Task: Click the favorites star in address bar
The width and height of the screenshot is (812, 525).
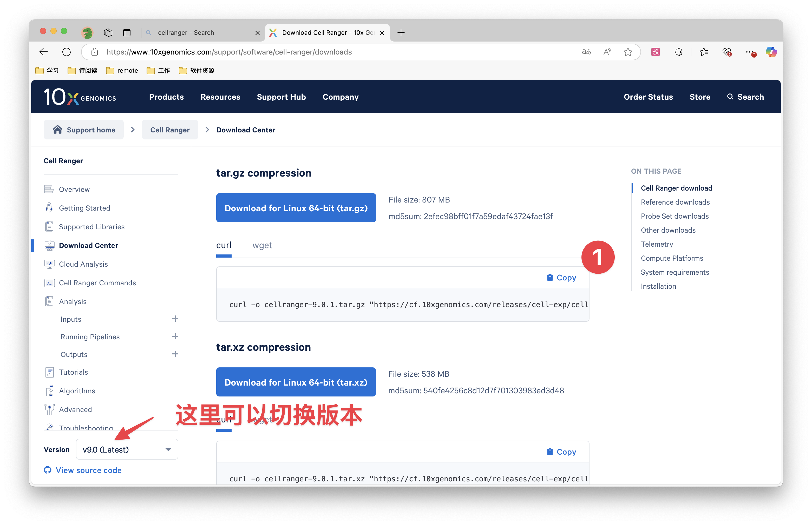Action: (x=628, y=52)
